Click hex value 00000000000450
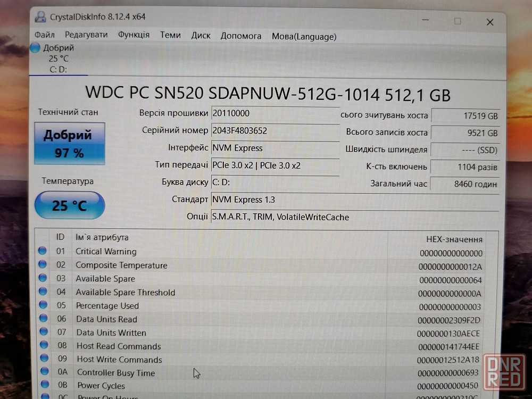Viewport: 532px width, 399px height. coord(447,386)
